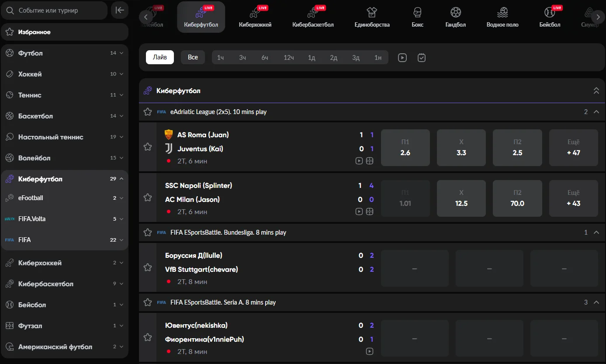Choose the 12ч time range filter
Screen dimensions: 606x364
(288, 58)
